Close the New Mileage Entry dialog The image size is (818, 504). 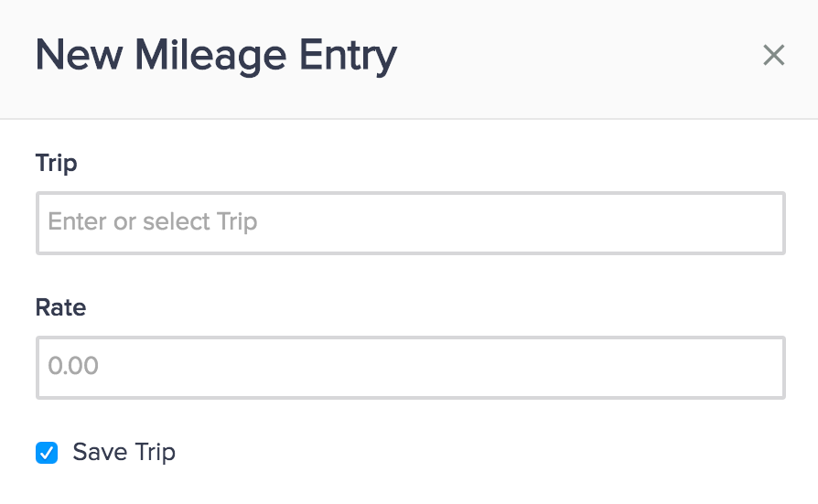click(x=773, y=56)
